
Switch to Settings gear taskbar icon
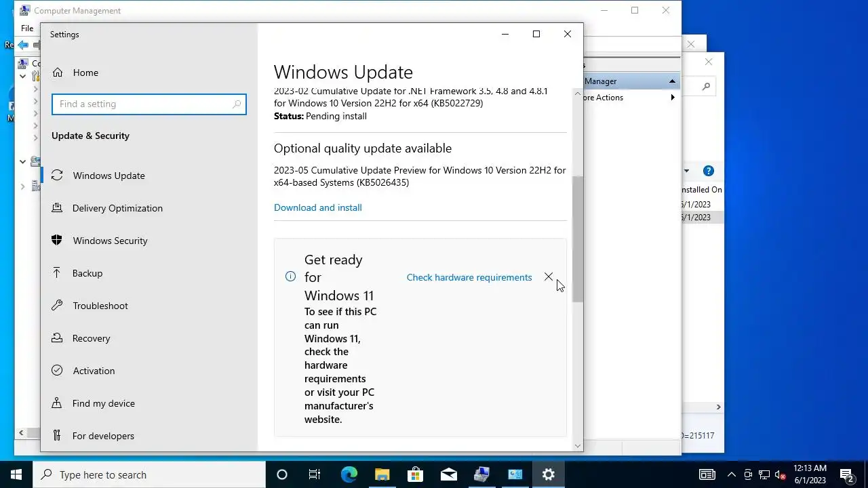click(x=549, y=474)
